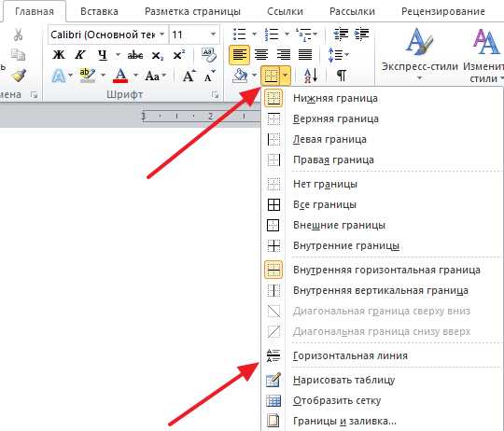Click the increase indent icon
Viewport: 504px width, 431px height.
point(361,34)
